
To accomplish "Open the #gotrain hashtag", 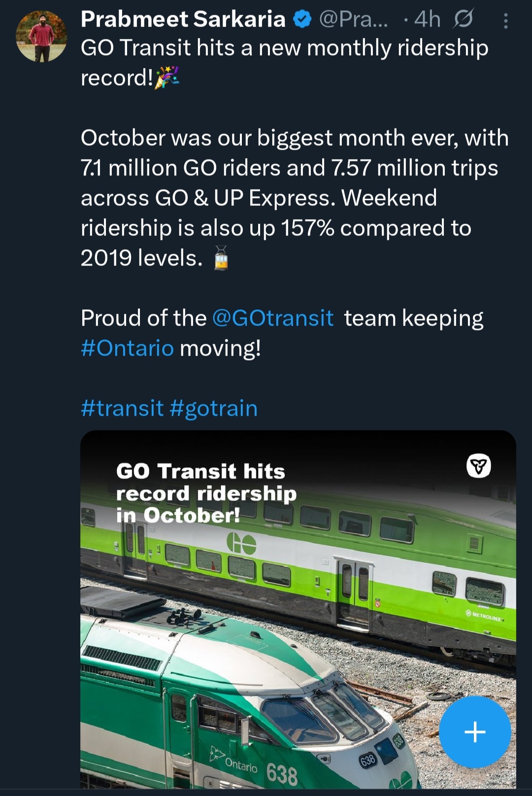I will 213,408.
